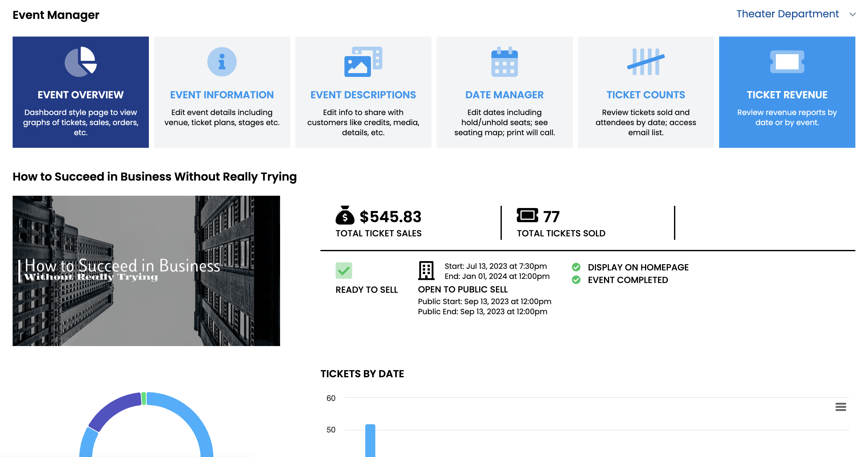Click the TOTAL TICKET SALES label
868x457 pixels.
click(x=378, y=233)
